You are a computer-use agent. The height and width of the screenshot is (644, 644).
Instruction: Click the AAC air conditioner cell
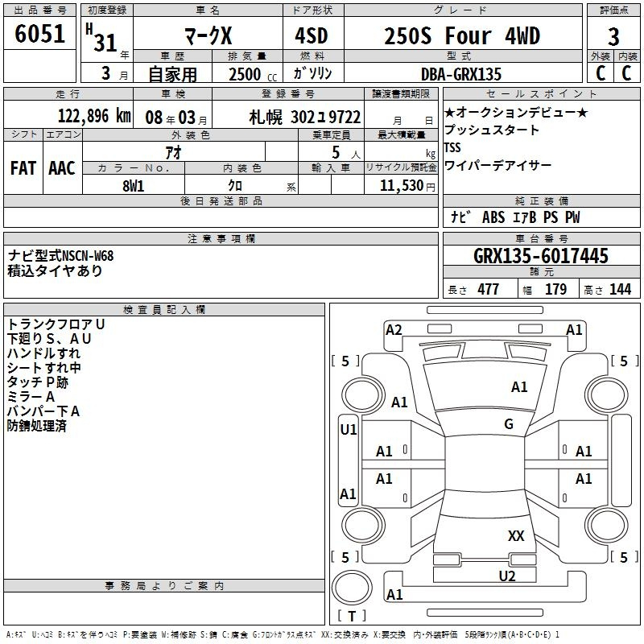coord(62,167)
